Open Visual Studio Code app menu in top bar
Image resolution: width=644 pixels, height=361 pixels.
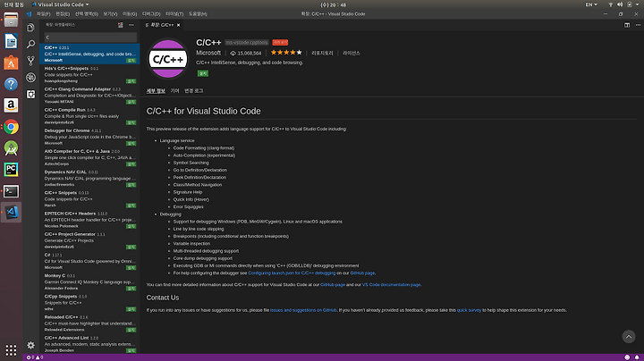click(x=61, y=4)
